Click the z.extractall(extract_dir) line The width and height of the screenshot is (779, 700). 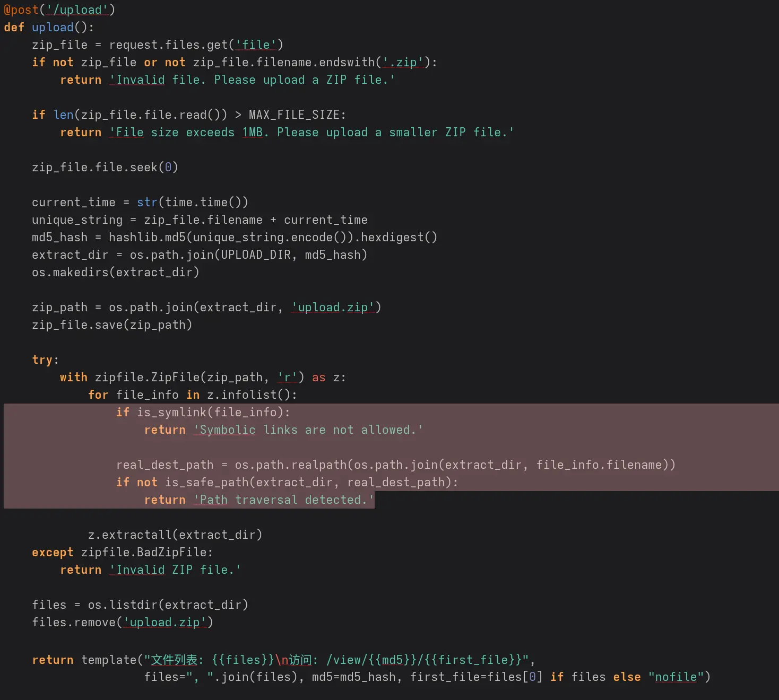(175, 535)
